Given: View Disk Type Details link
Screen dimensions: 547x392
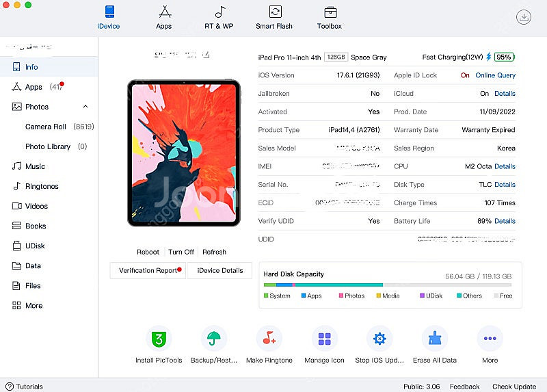Looking at the screenshot, I should [x=505, y=184].
